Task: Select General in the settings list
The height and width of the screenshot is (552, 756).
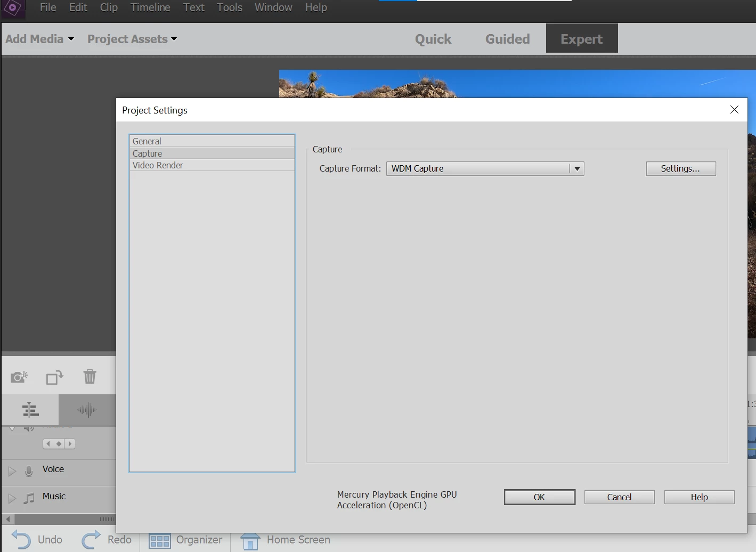Action: (212, 141)
